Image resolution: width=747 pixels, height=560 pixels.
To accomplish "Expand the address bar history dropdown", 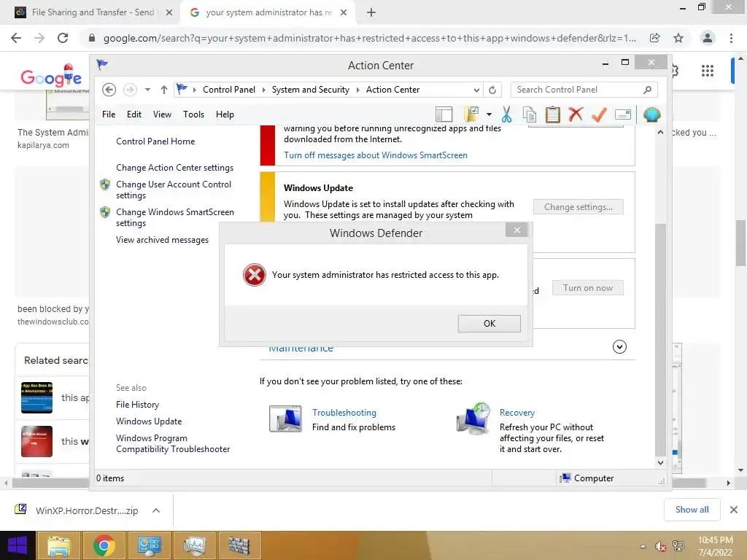I will coord(476,90).
